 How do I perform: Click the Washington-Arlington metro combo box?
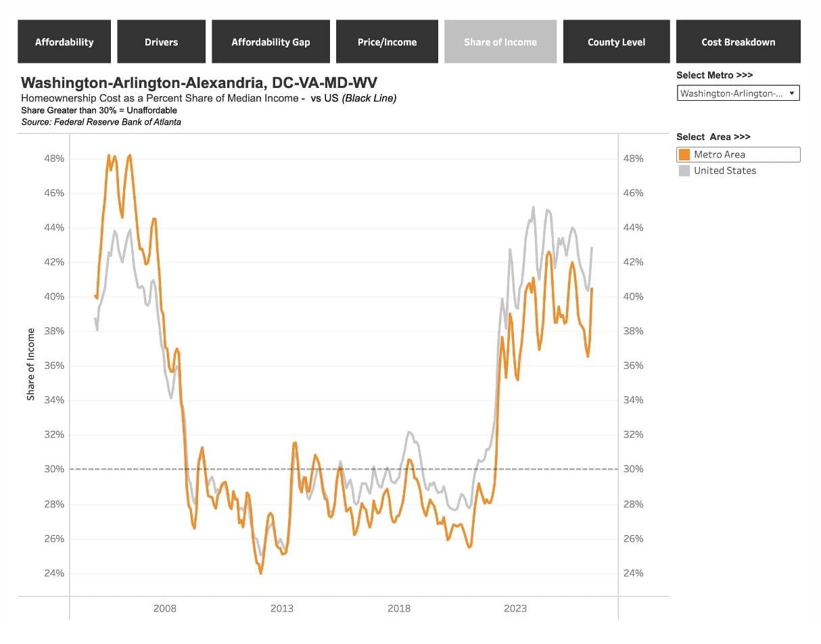point(738,93)
